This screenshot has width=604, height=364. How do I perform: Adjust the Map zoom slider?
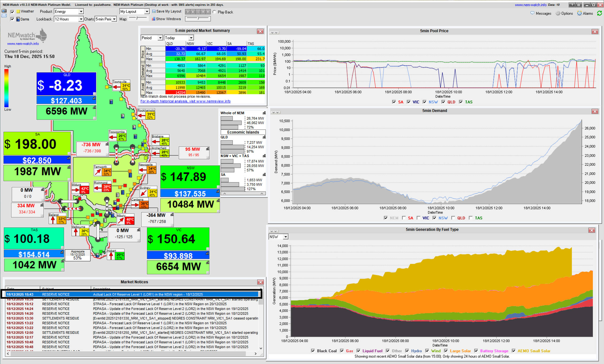point(137,18)
